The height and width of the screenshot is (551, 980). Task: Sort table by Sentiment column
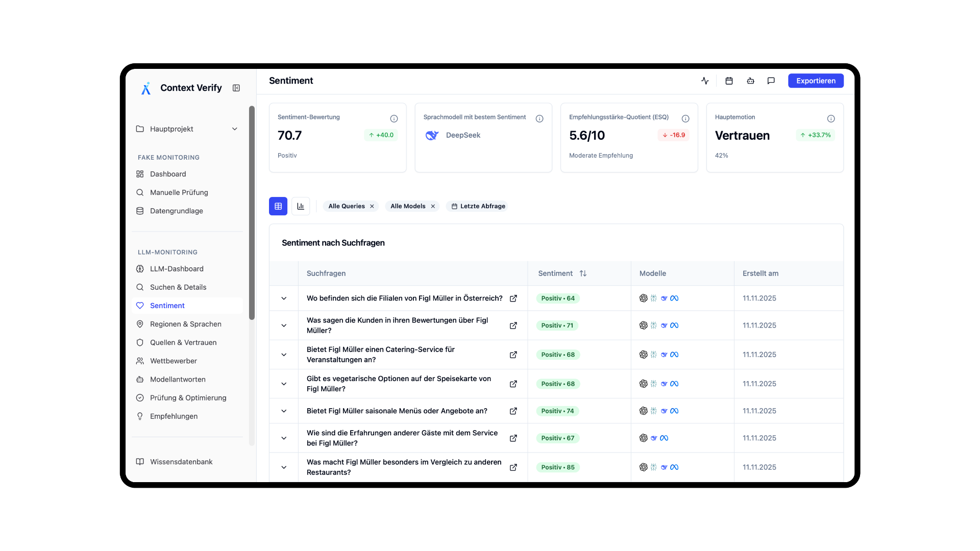(583, 273)
